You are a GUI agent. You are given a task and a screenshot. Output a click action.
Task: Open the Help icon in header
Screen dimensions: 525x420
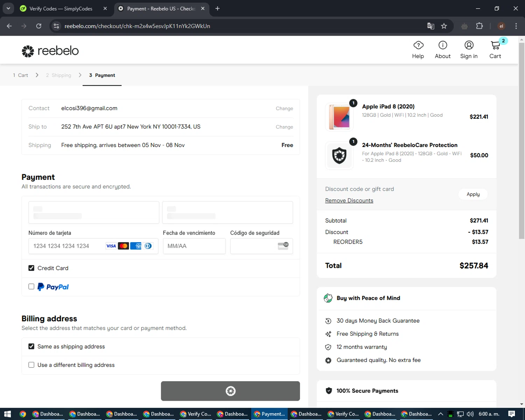click(x=418, y=45)
